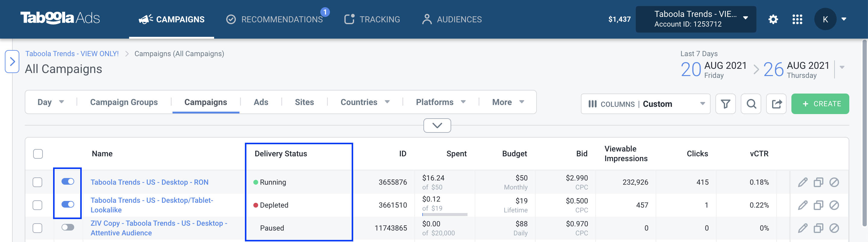This screenshot has height=242, width=868.
Task: Click the vertical page scrollbar
Action: [864, 133]
